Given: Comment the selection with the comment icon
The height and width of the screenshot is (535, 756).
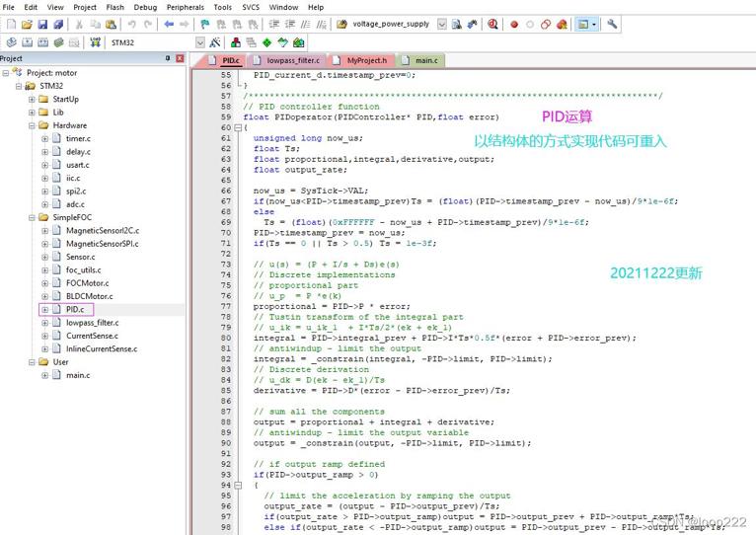Looking at the screenshot, I should pos(305,24).
